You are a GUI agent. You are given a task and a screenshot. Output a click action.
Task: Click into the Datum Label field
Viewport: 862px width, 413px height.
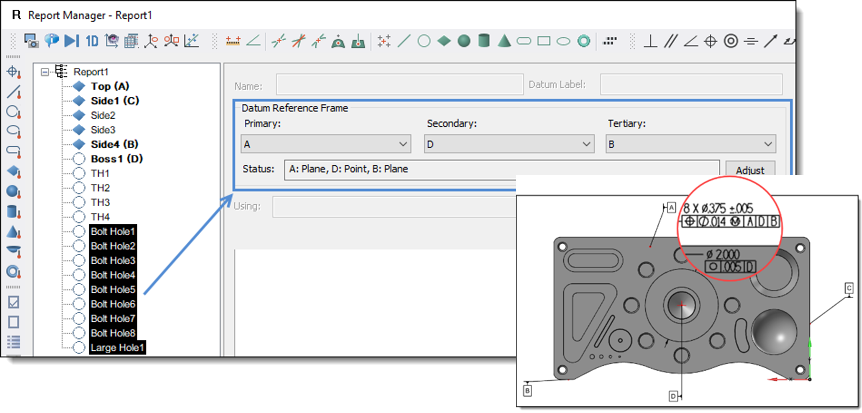691,85
